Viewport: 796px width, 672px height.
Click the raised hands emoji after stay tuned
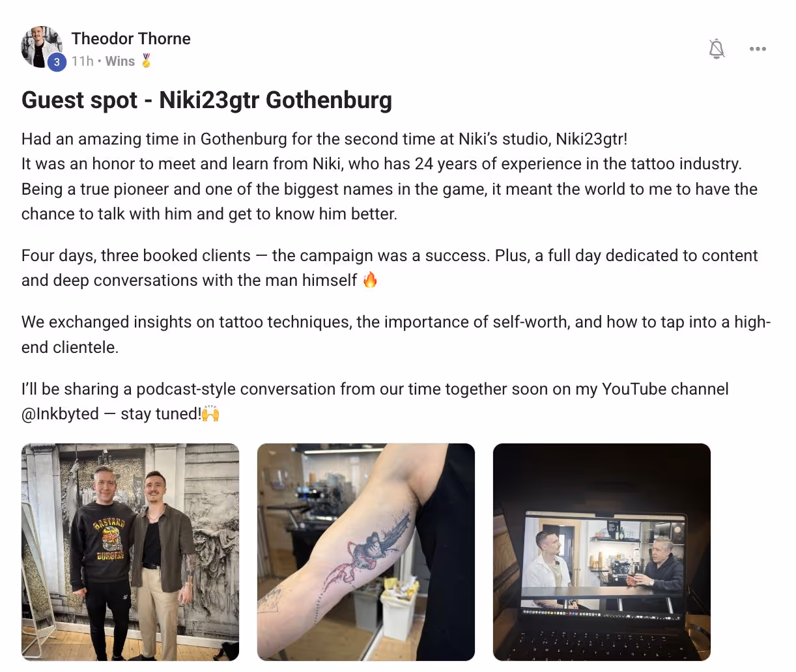210,413
